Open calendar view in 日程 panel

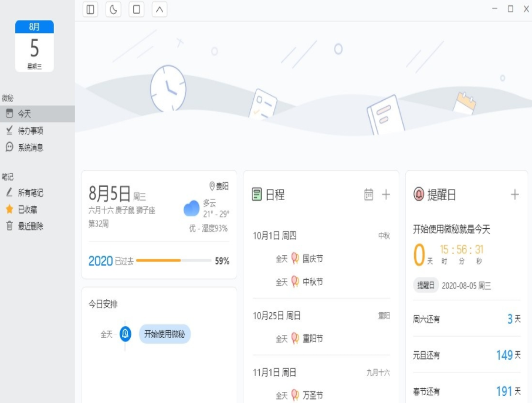pos(368,194)
